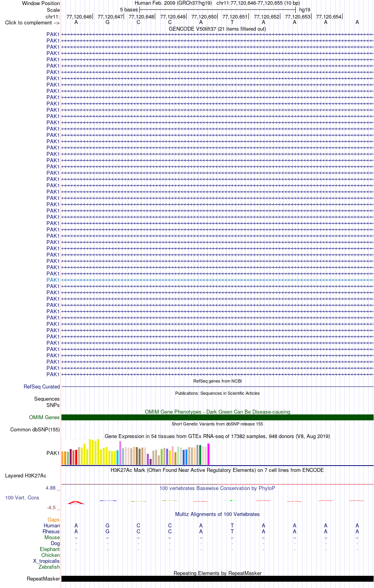Select the Scale track label
374x588 pixels.
tap(53, 10)
